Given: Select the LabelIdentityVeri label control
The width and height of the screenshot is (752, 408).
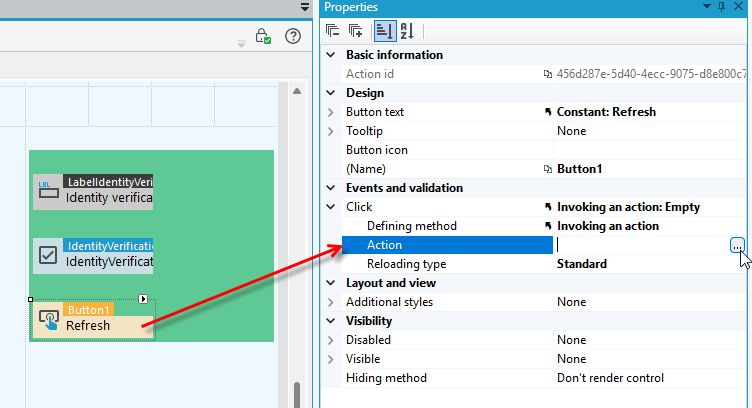Looking at the screenshot, I should tap(93, 192).
